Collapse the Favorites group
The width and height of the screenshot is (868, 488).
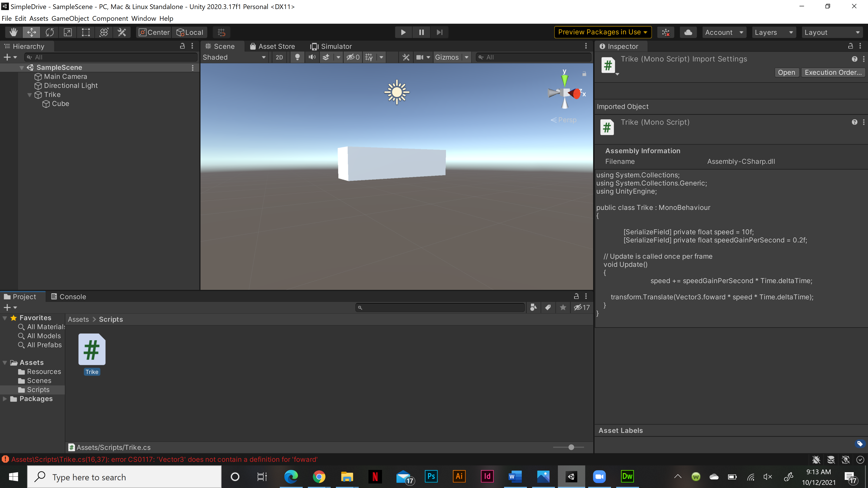[5, 318]
